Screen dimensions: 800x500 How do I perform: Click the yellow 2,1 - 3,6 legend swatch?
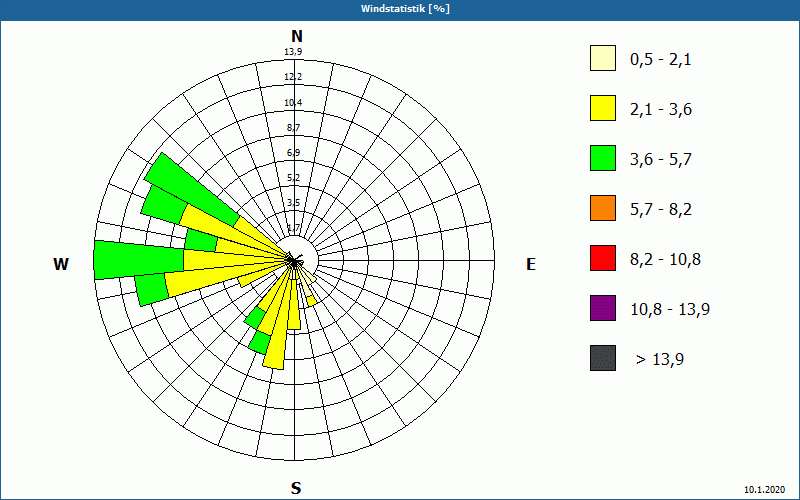coord(603,108)
